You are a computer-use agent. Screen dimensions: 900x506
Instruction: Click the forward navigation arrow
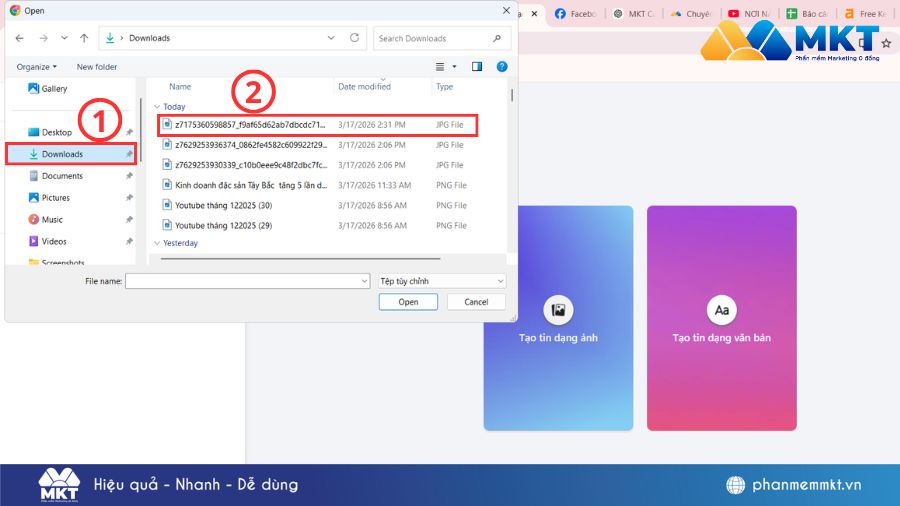point(43,38)
